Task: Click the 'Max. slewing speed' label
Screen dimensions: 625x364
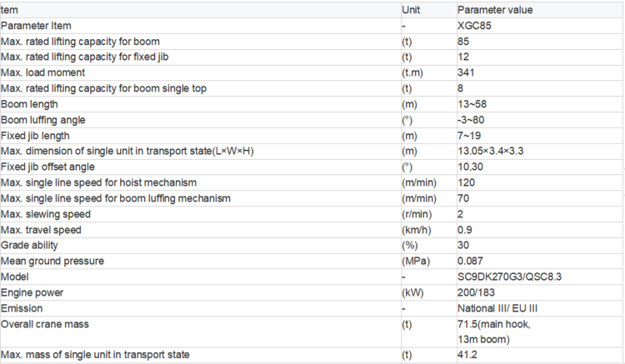Action: pos(46,214)
